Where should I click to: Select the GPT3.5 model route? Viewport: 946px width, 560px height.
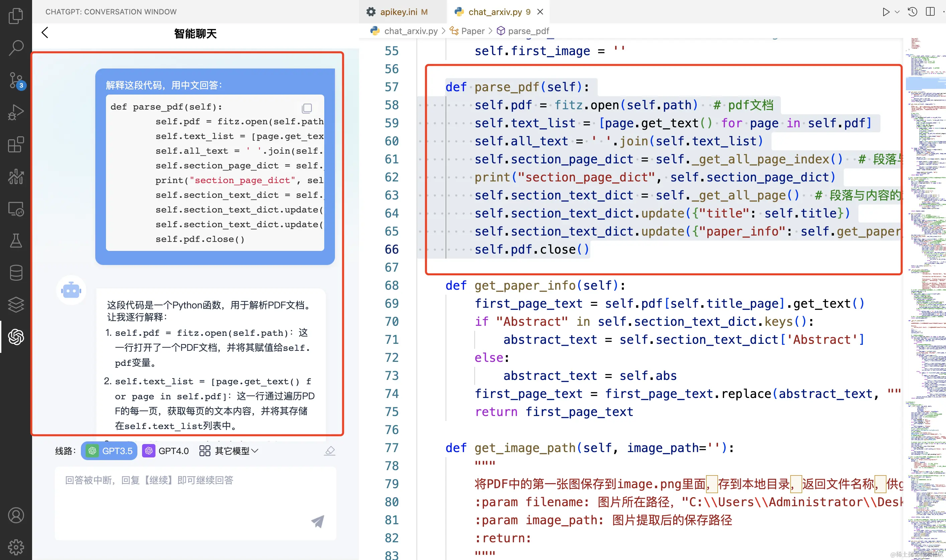pos(109,450)
